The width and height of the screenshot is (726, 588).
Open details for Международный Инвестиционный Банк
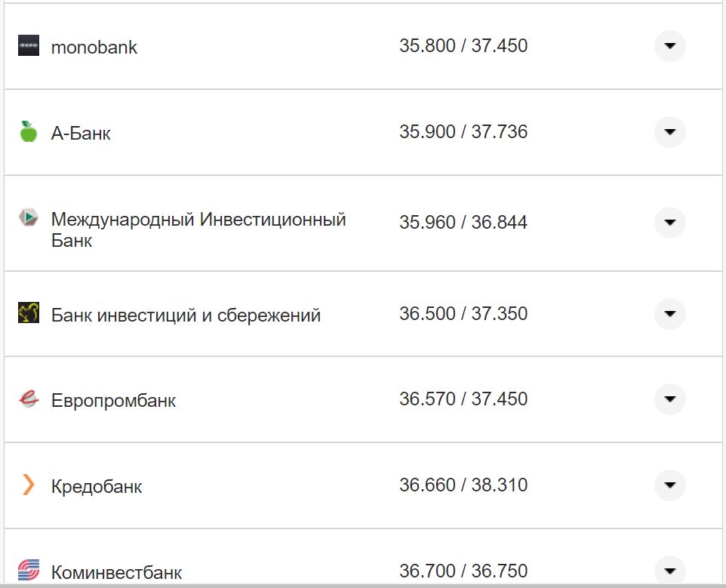669,223
